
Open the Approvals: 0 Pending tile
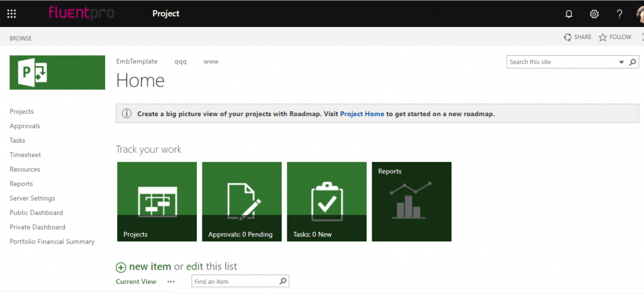[x=242, y=202]
